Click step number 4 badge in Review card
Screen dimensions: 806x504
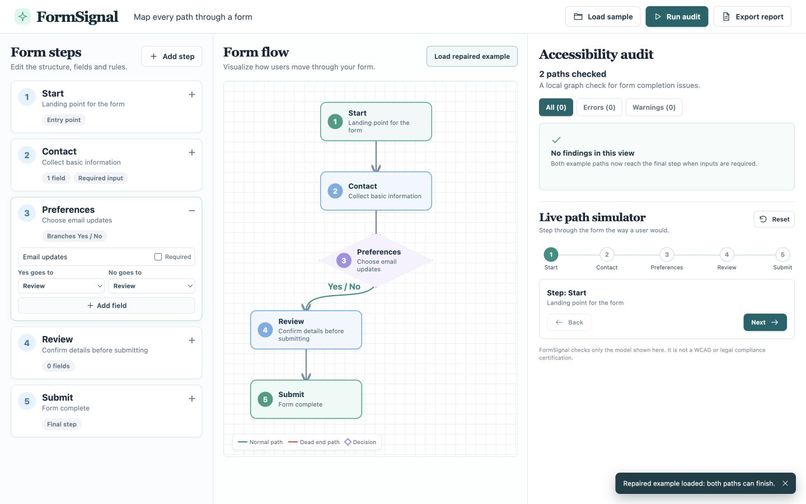tap(27, 343)
